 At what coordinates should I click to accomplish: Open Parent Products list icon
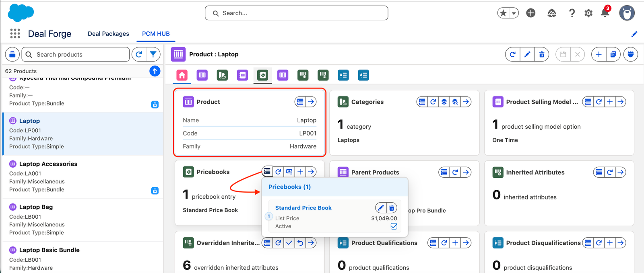pyautogui.click(x=444, y=172)
